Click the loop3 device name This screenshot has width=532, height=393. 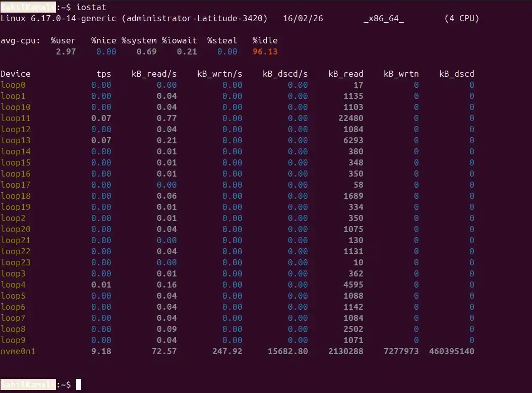(13, 274)
